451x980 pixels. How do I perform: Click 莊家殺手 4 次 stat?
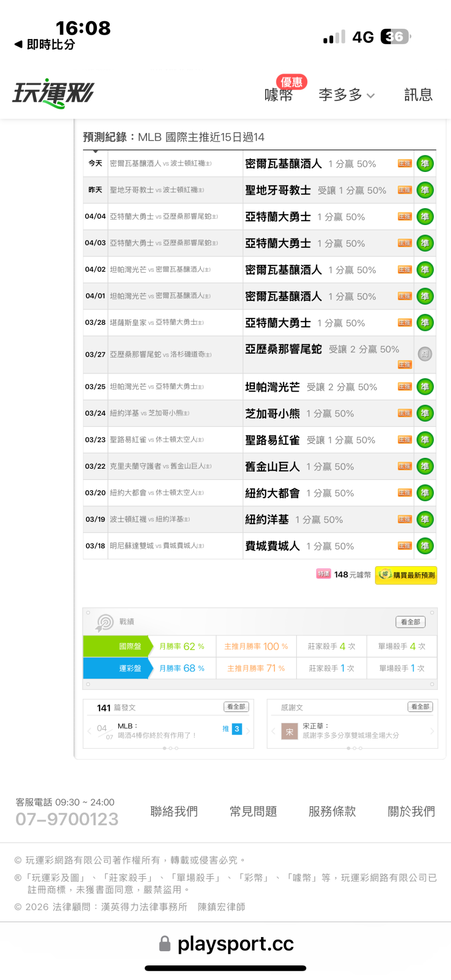pos(332,647)
